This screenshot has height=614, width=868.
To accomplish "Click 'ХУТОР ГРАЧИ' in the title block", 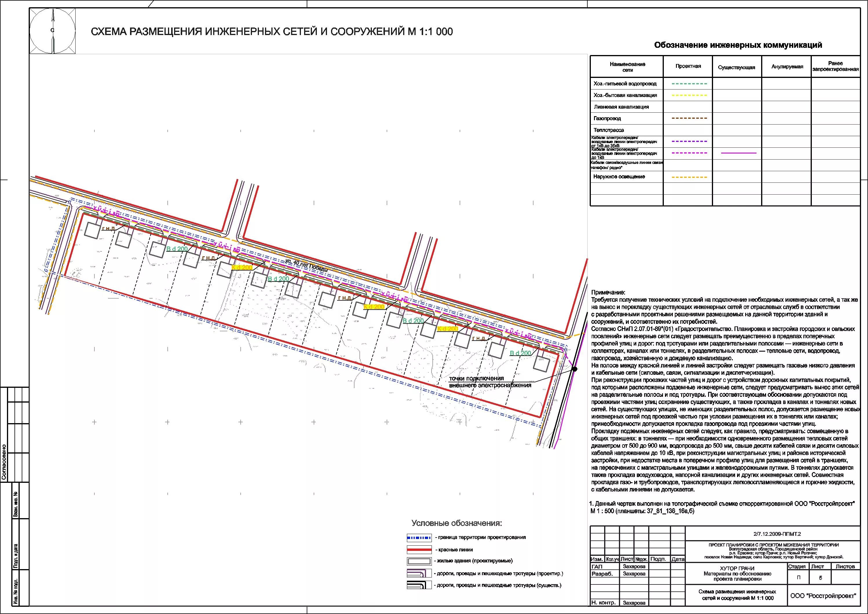I will pyautogui.click(x=737, y=568).
